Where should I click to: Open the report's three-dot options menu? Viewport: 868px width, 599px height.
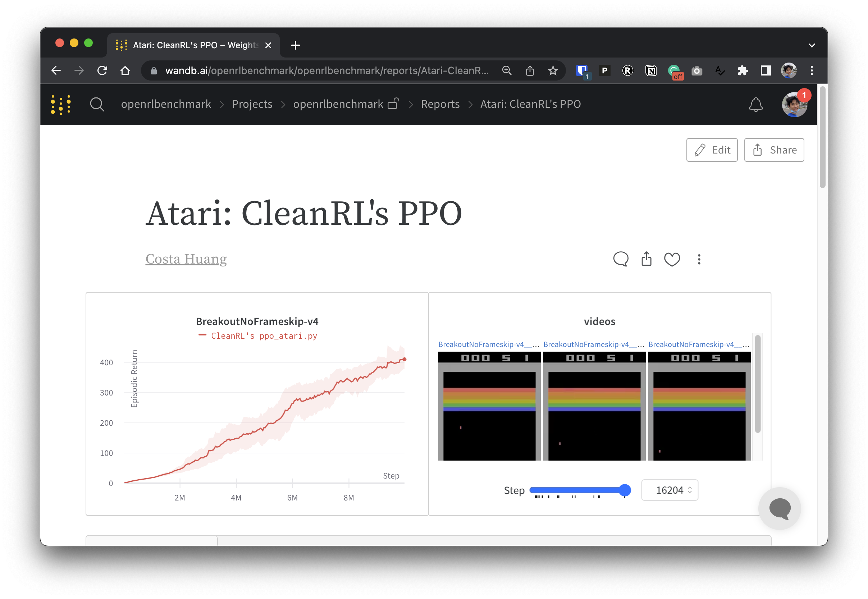699,259
